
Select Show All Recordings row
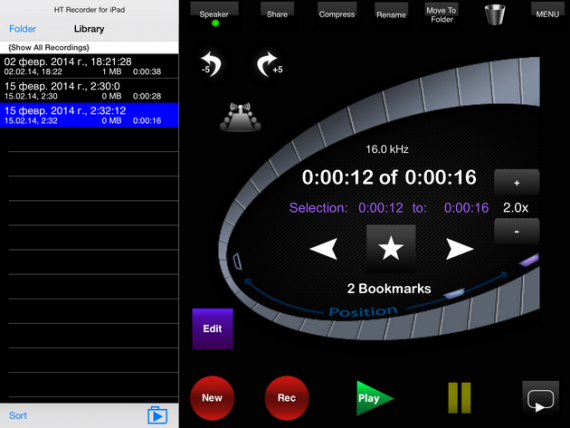(89, 48)
